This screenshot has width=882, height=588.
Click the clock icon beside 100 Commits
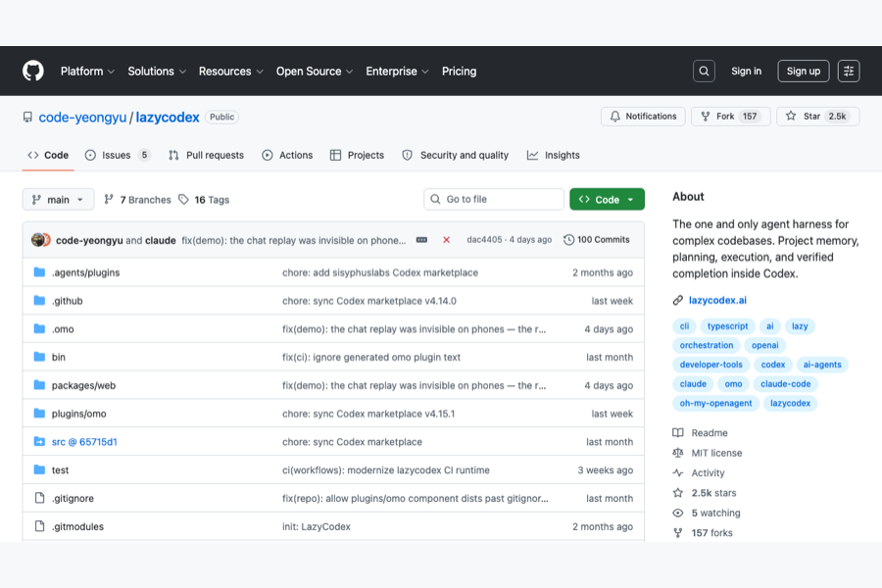pyautogui.click(x=568, y=240)
